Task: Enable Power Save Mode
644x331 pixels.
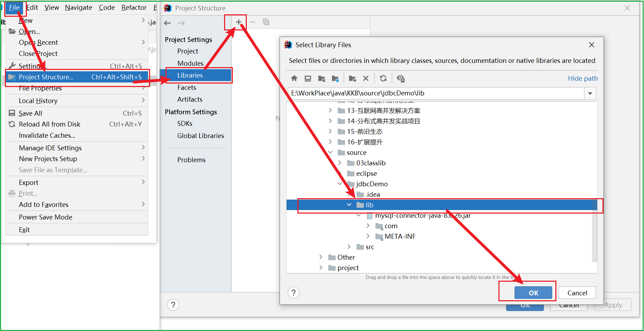Action: (x=45, y=217)
